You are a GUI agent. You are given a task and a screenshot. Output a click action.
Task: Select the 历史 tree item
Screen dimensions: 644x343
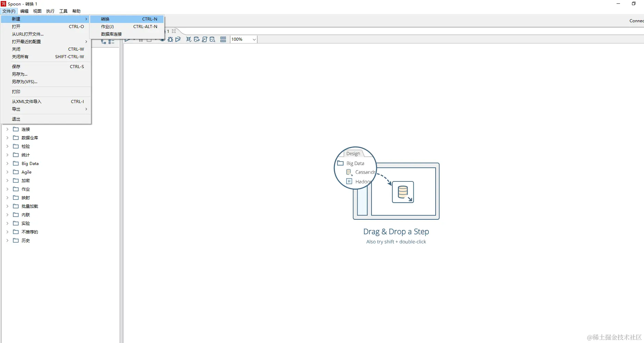[26, 241]
